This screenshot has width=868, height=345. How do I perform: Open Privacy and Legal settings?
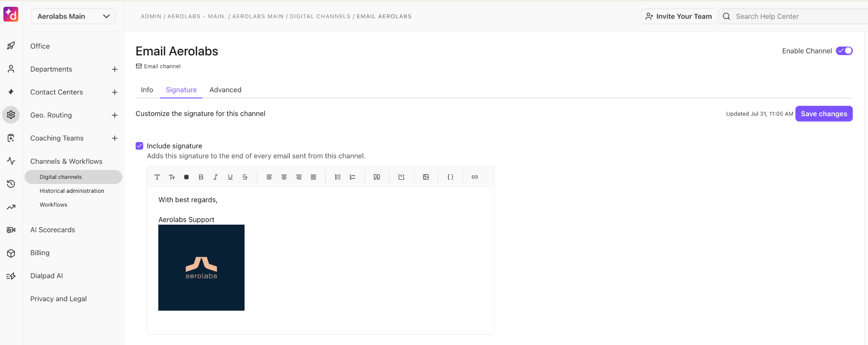(x=58, y=299)
